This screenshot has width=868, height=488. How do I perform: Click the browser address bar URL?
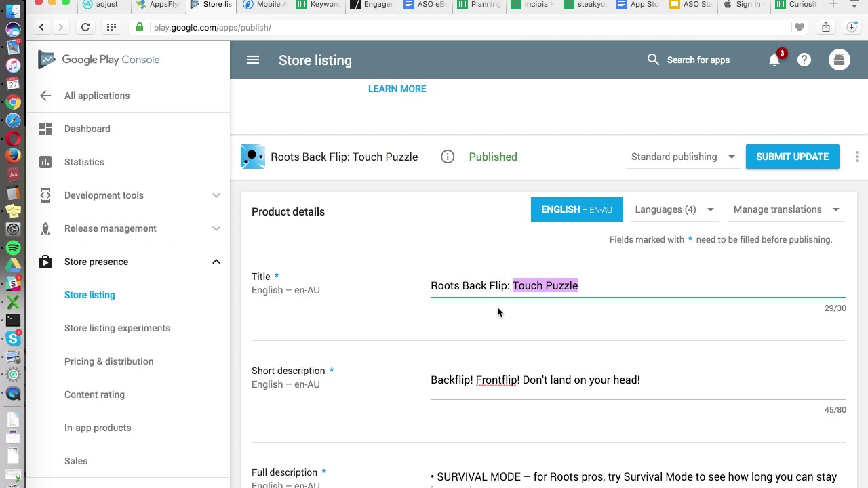tap(212, 27)
